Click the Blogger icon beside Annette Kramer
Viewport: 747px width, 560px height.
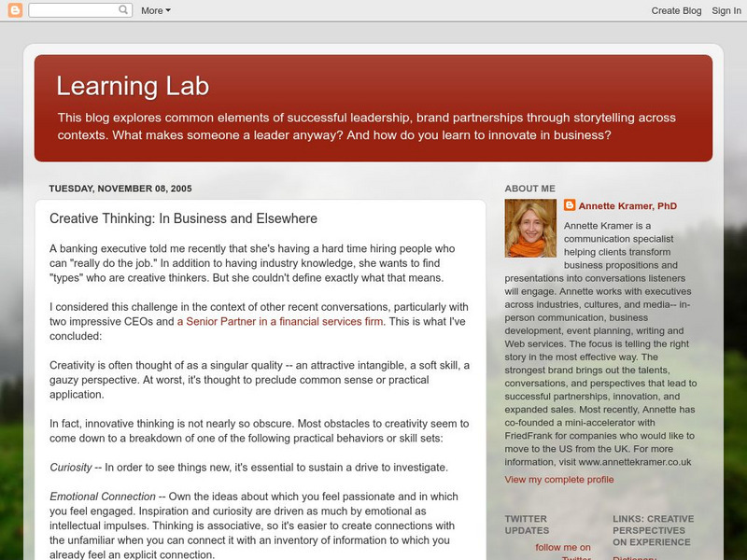[570, 205]
